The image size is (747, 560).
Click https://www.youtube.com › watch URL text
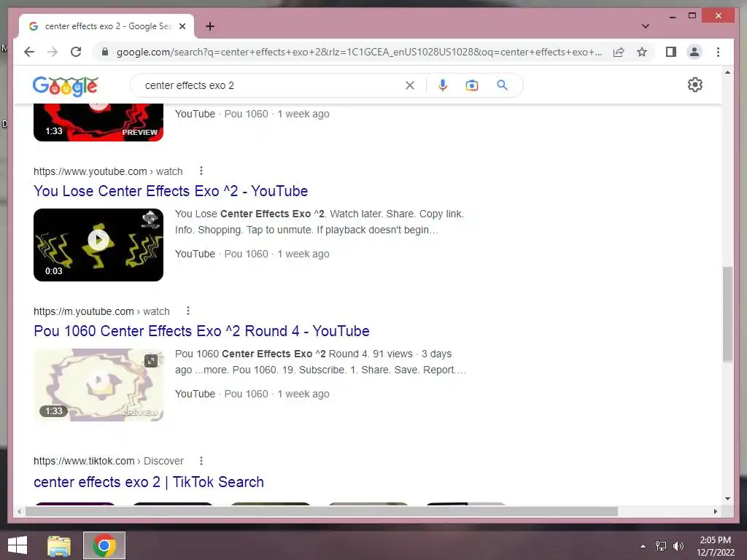tap(108, 171)
